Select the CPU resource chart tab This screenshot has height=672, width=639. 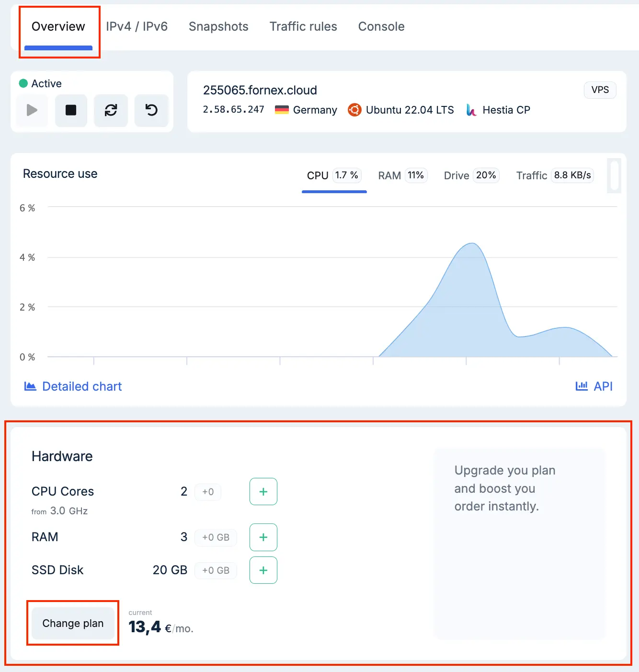pyautogui.click(x=334, y=175)
